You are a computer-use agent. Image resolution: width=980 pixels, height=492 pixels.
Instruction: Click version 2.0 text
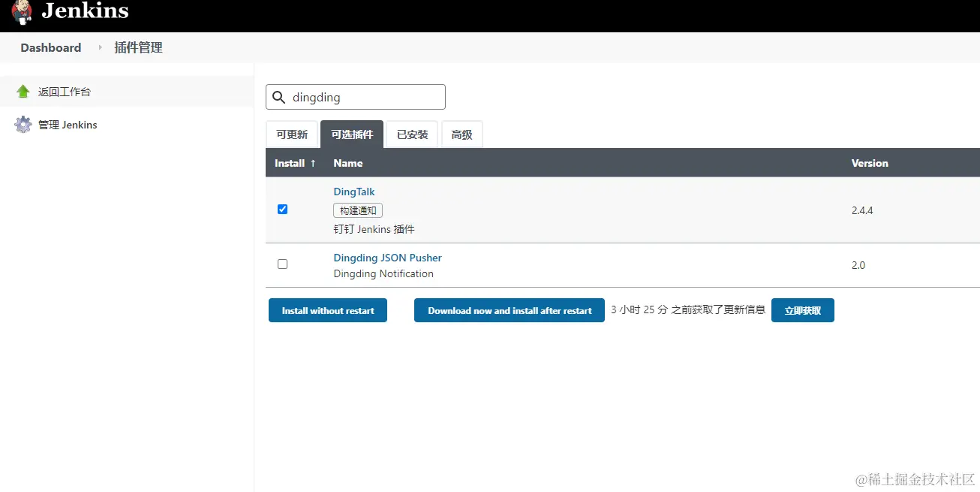[858, 265]
